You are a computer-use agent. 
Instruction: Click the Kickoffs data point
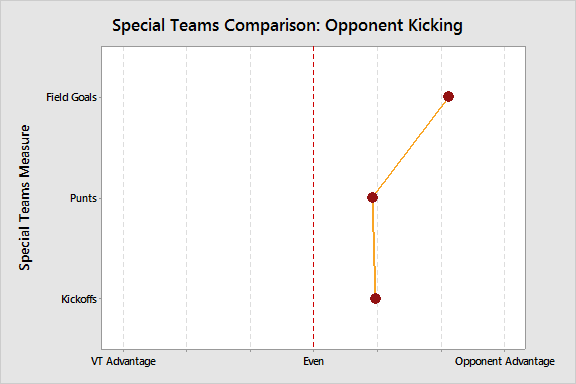click(375, 298)
